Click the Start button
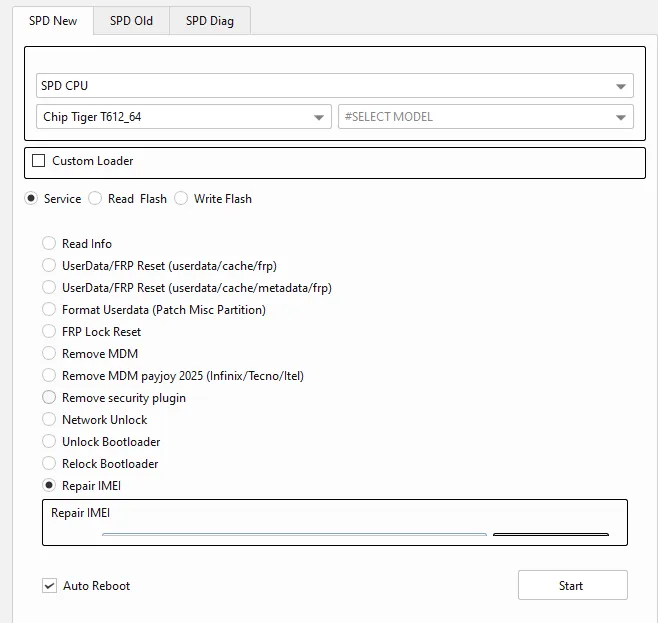The image size is (658, 623). (572, 586)
